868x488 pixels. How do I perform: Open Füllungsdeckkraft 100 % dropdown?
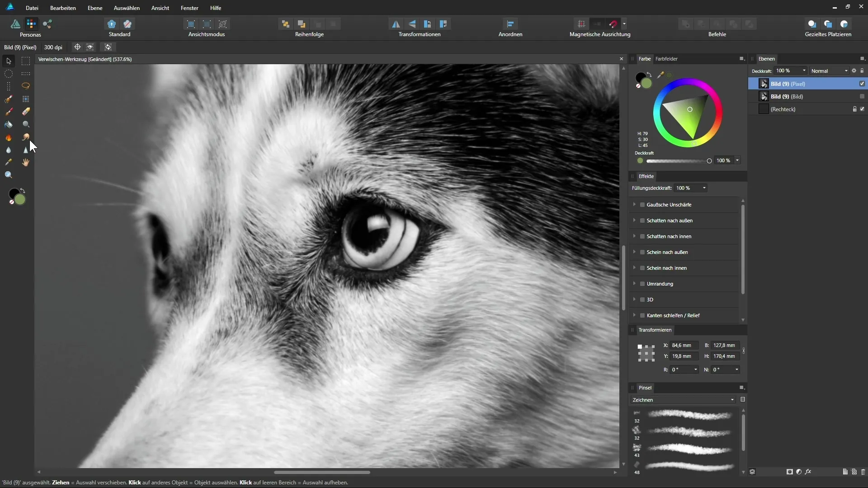click(x=704, y=188)
